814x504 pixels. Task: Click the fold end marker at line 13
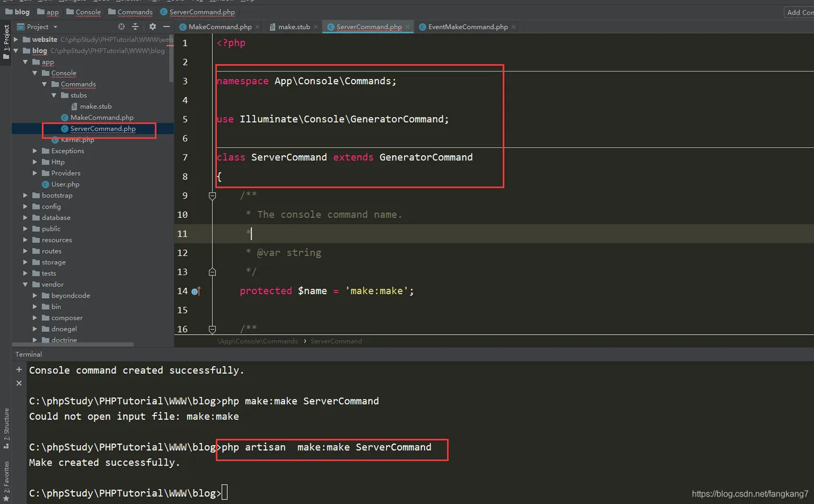[x=212, y=271]
